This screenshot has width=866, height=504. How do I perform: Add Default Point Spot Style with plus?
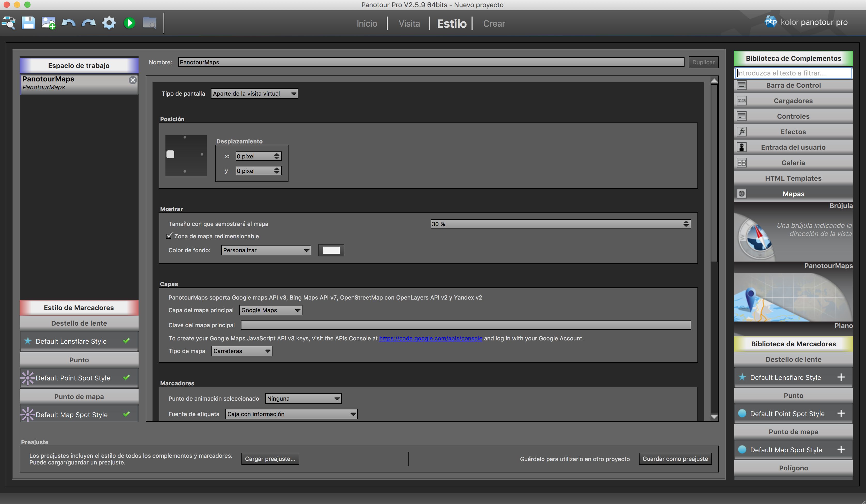click(x=841, y=413)
